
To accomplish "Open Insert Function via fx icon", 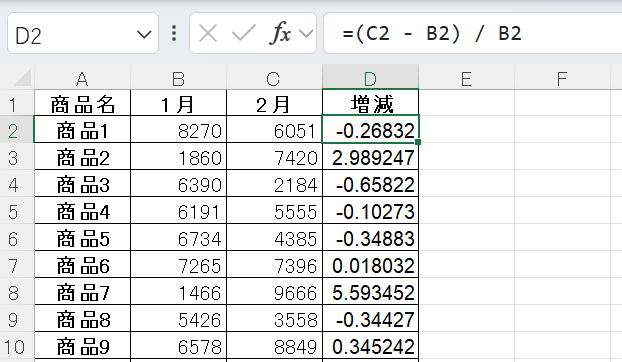I will point(280,33).
